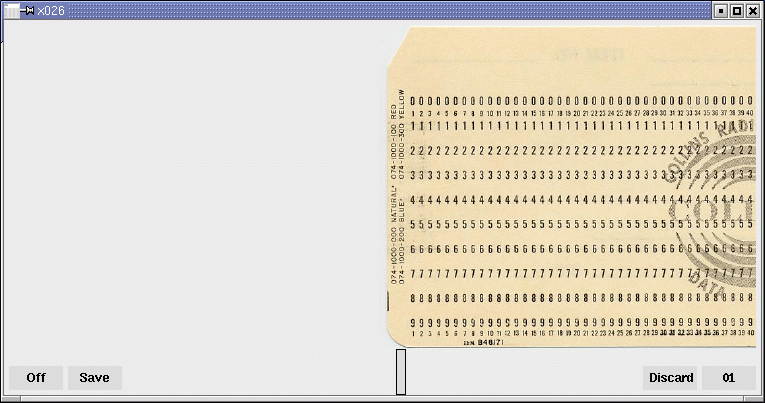Click the x026 title bar text
The image size is (765, 403).
(50, 10)
